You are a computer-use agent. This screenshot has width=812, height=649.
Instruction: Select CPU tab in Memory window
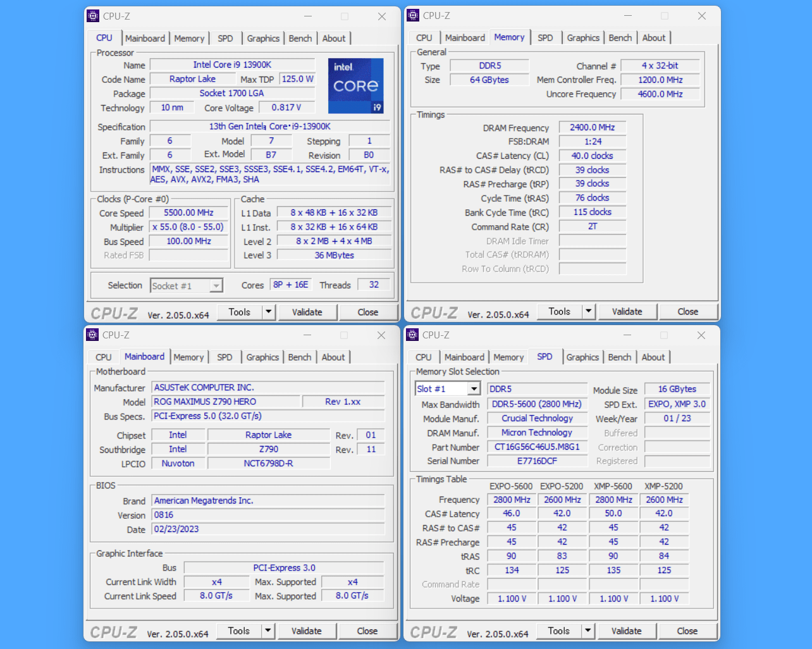[x=424, y=38]
